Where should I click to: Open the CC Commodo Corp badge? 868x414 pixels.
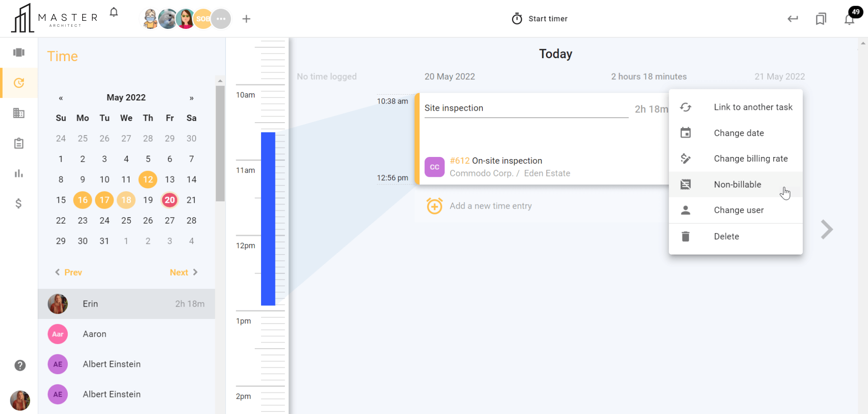[x=434, y=167]
